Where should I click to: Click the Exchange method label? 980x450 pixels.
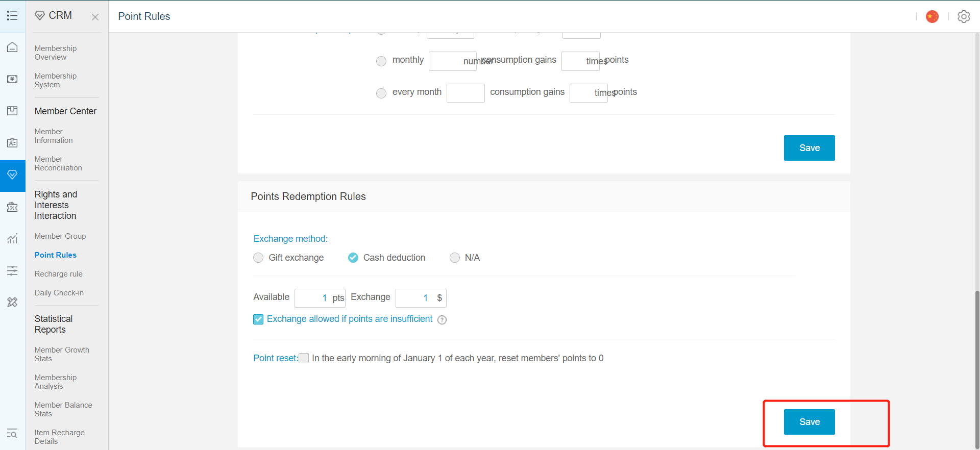coord(290,239)
